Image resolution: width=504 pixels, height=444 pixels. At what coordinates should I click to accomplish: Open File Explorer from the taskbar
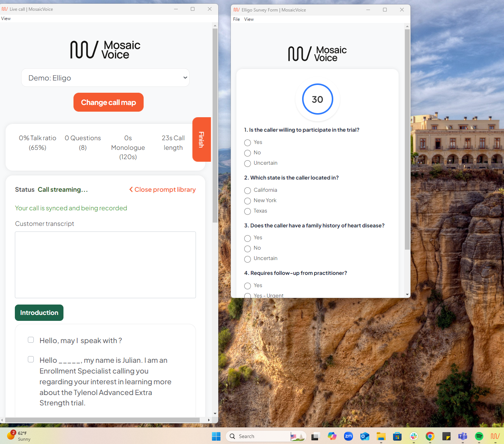click(381, 436)
